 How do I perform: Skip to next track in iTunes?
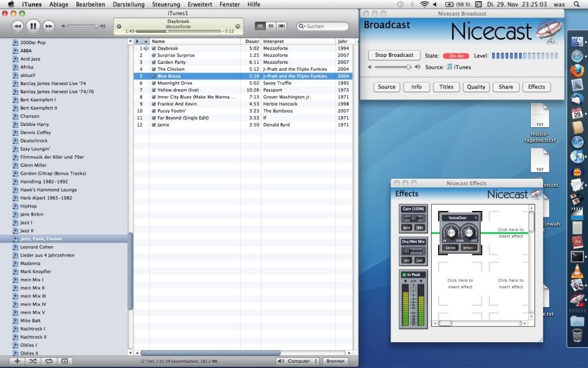(x=48, y=26)
